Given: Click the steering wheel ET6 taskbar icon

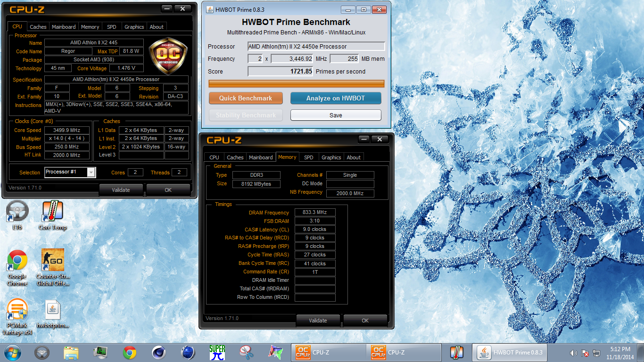Looking at the screenshot, I should 42,353.
